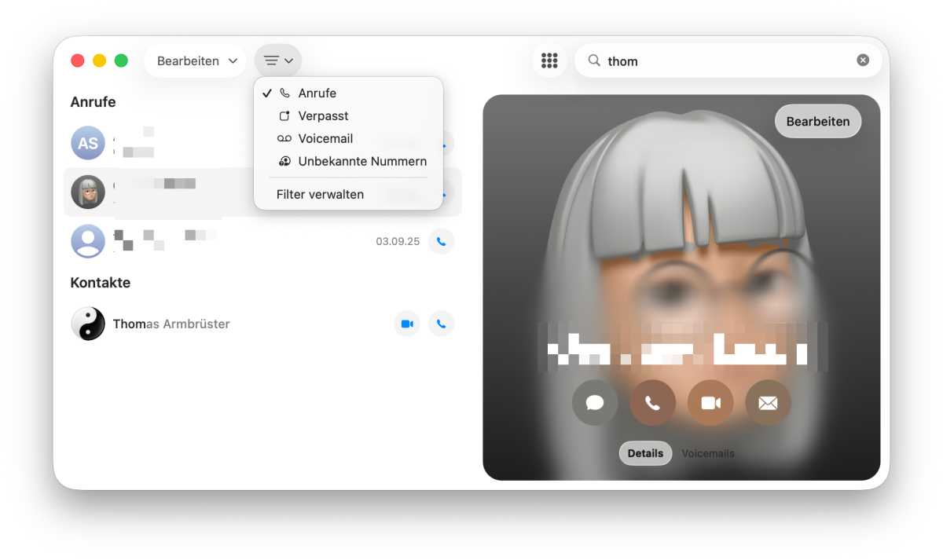
Task: Start FaceTime video from contact card
Action: click(x=710, y=403)
